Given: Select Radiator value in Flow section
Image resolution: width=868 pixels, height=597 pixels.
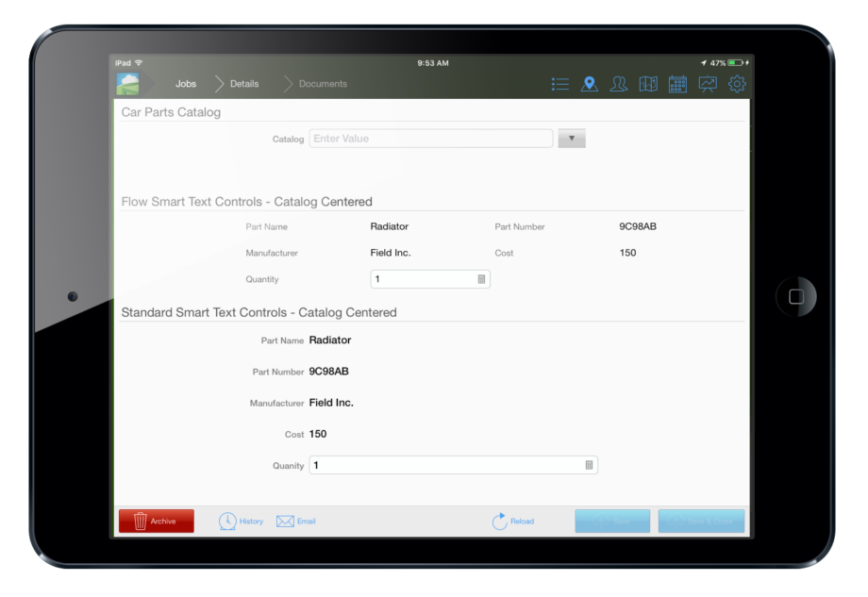Looking at the screenshot, I should pyautogui.click(x=389, y=226).
